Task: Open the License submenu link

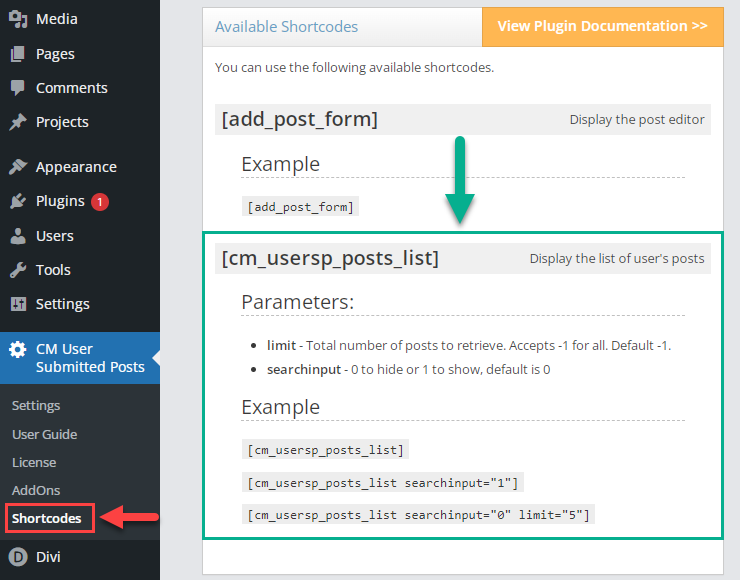Action: [x=34, y=462]
